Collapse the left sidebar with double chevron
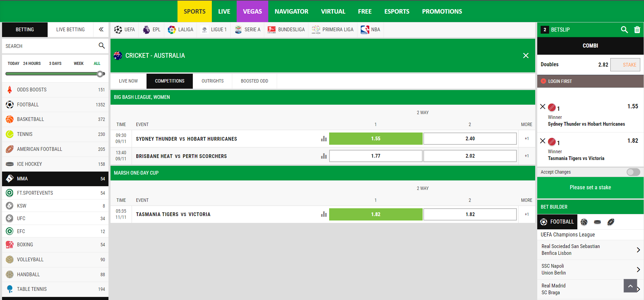Screen dimensions: 644x300 click(101, 30)
